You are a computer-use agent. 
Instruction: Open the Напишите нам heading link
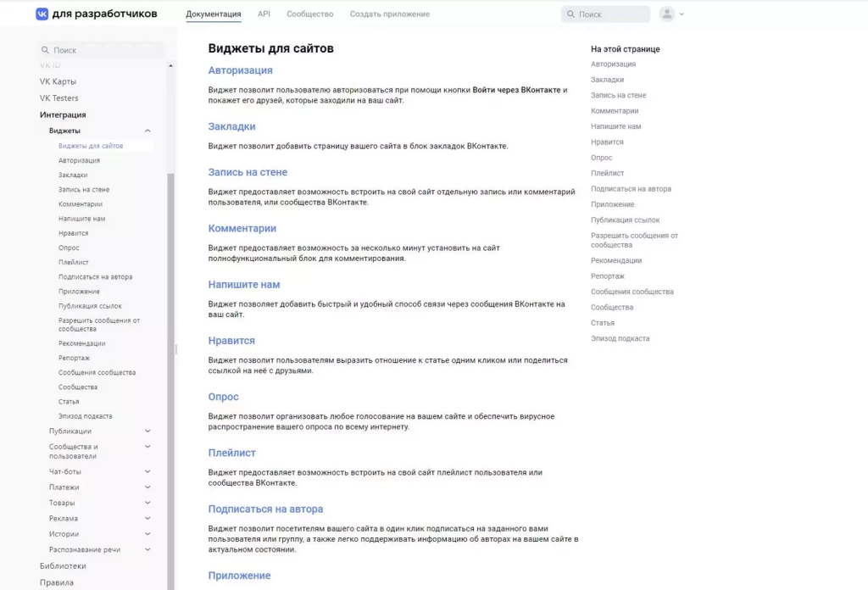(244, 285)
